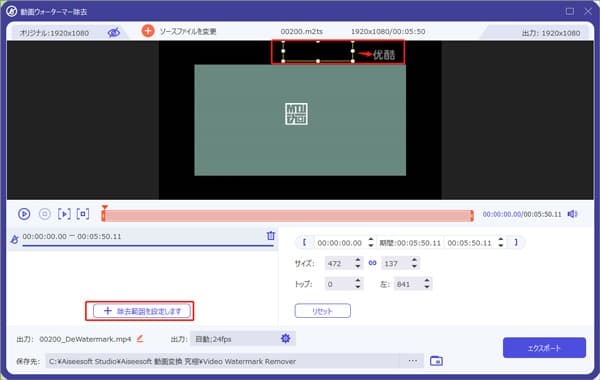
Task: Click the set start point bracket-play icon
Action: pos(64,214)
